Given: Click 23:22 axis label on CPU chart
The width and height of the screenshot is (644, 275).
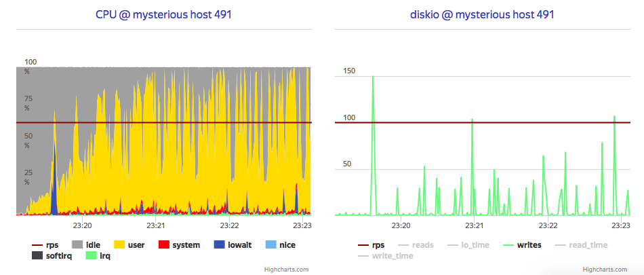Looking at the screenshot, I should [x=229, y=225].
